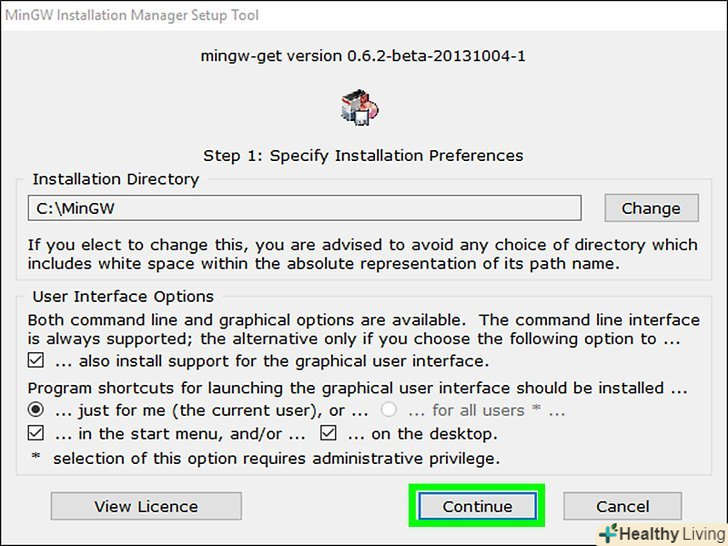Click the C:\MinGW installation directory field
Screen dimensions: 728x546
pyautogui.click(x=304, y=208)
